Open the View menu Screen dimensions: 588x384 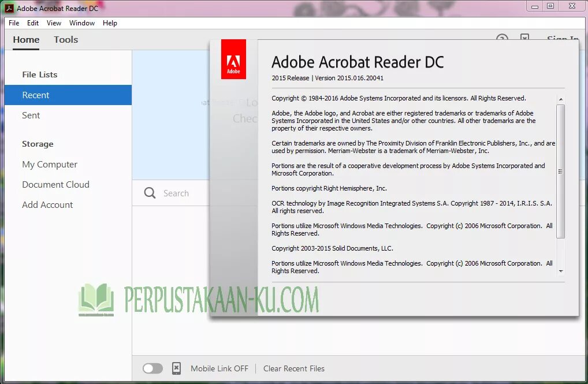point(54,23)
